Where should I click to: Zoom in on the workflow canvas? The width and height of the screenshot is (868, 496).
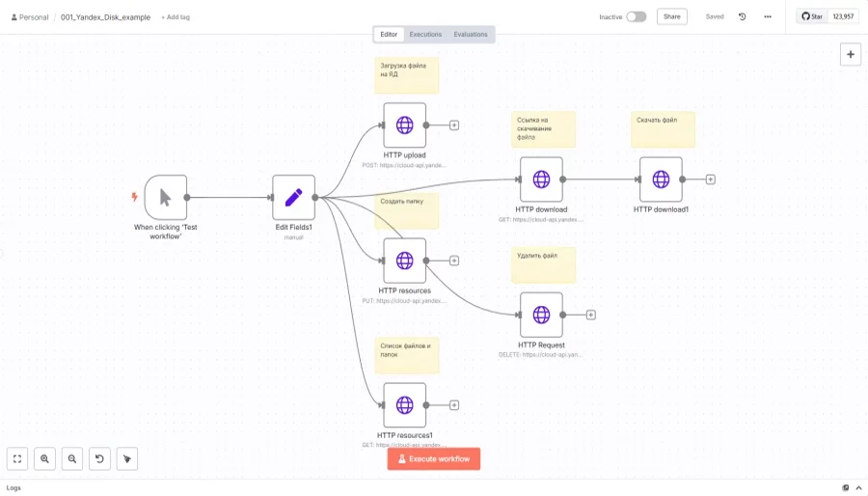44,459
